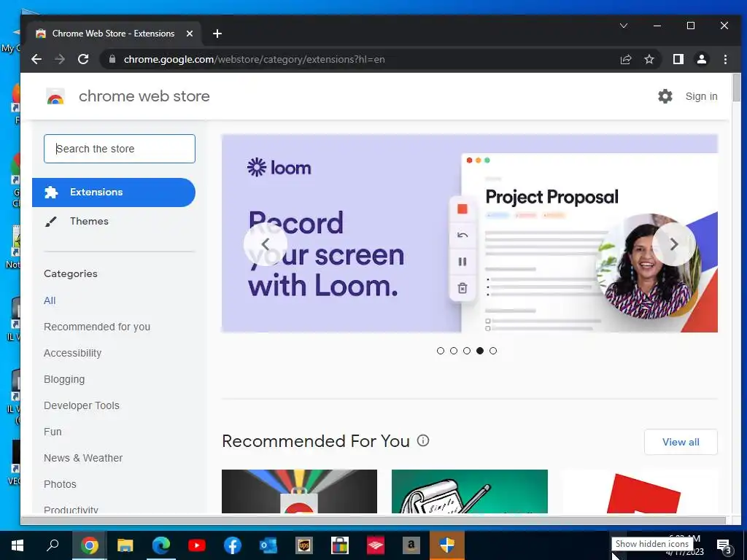Open the Developer Tools category
747x560 pixels.
82,405
